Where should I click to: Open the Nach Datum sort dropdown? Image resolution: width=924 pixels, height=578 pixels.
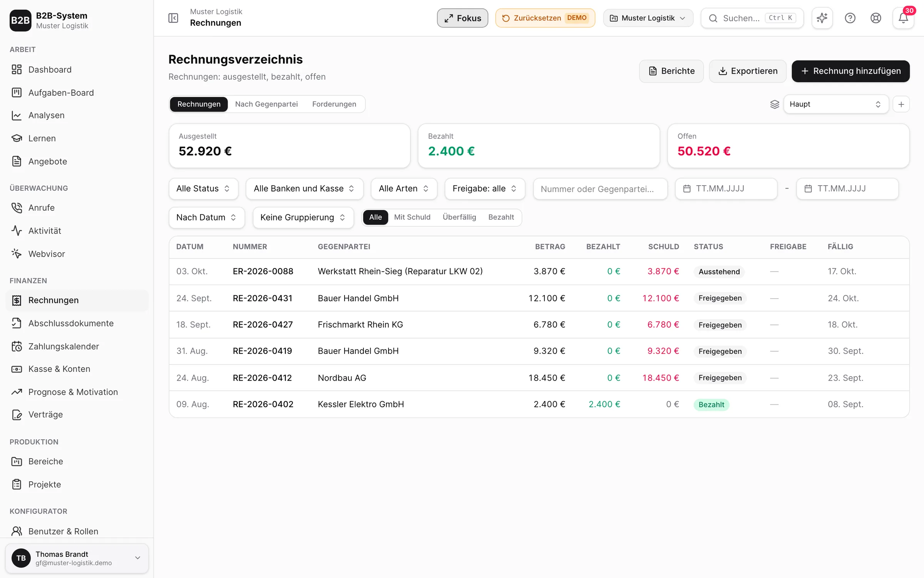click(x=206, y=218)
